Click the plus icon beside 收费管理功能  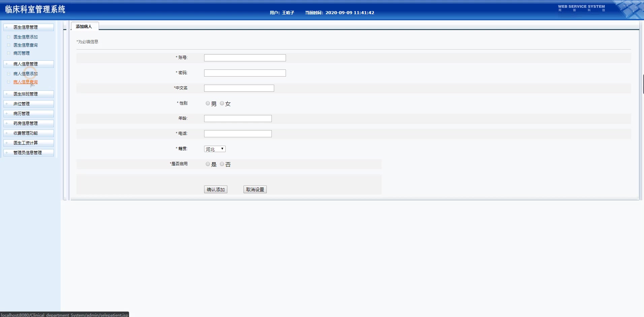[7, 133]
